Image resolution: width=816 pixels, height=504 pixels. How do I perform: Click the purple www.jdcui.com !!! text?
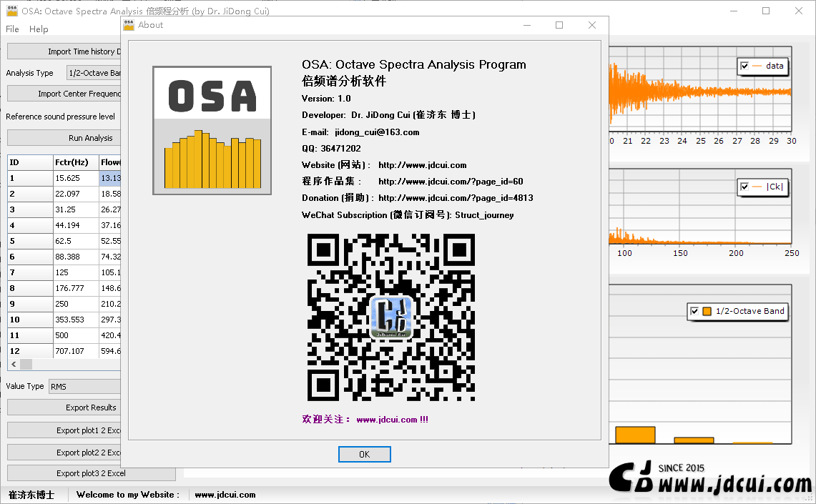392,420
